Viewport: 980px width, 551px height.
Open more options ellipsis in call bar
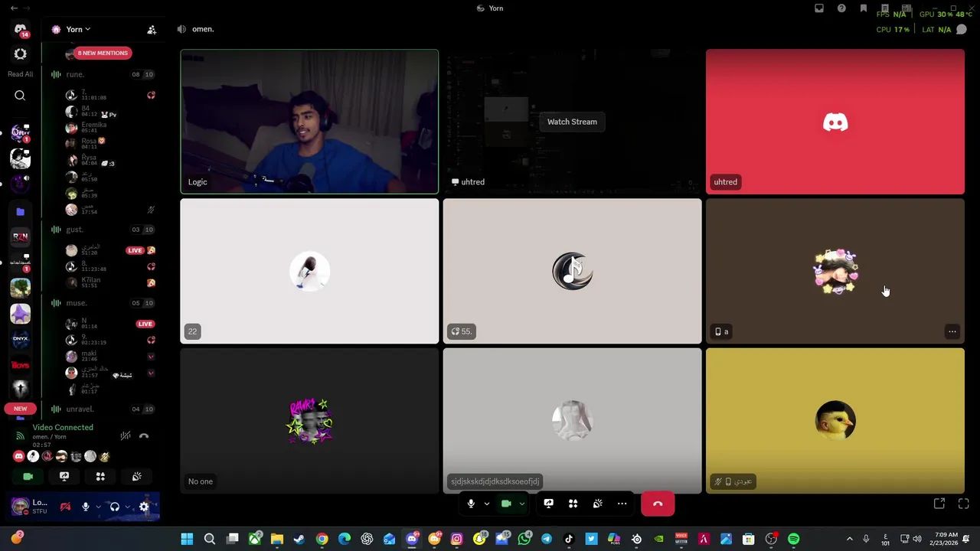point(622,504)
